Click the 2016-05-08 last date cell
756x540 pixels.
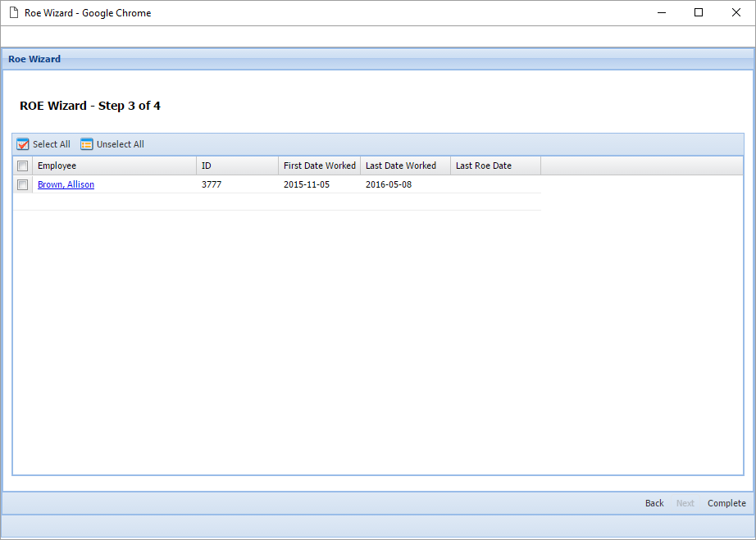click(x=389, y=184)
